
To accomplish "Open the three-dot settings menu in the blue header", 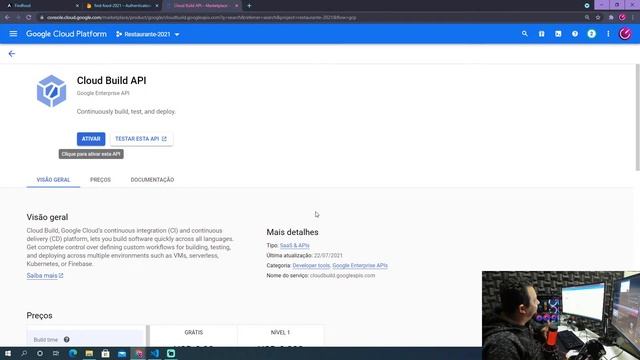I will (608, 34).
